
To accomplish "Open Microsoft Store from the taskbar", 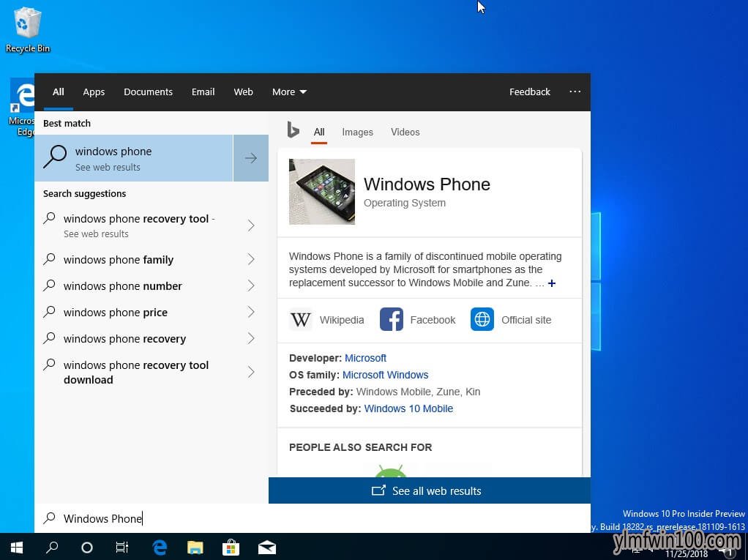I will click(231, 547).
